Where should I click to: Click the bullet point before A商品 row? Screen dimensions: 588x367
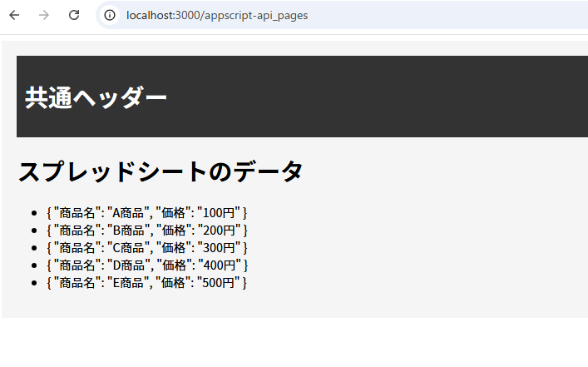35,213
